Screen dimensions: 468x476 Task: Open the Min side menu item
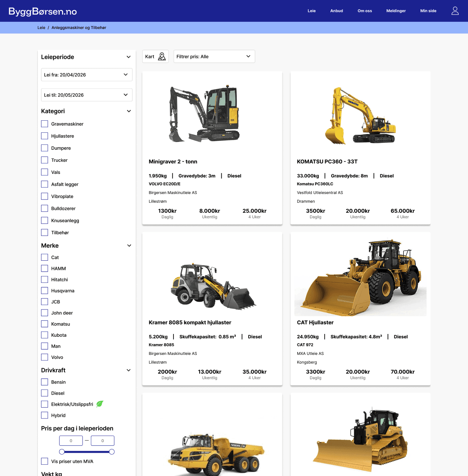coord(428,10)
